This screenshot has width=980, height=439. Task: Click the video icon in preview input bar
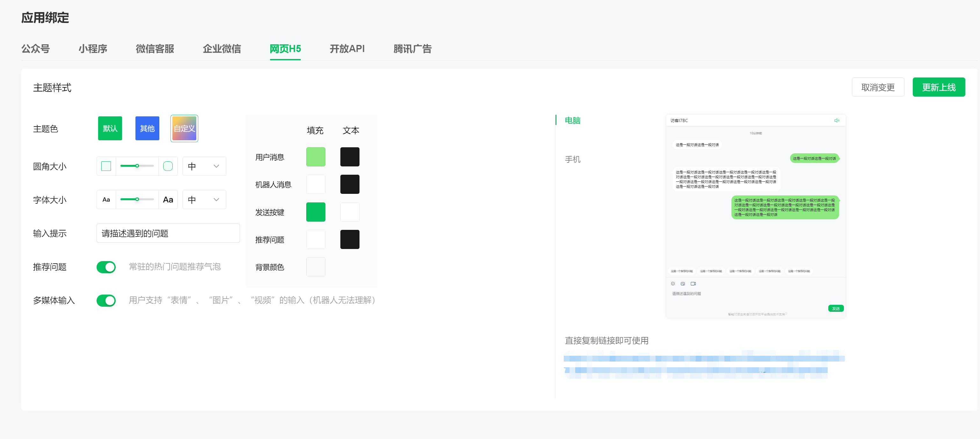coord(693,284)
